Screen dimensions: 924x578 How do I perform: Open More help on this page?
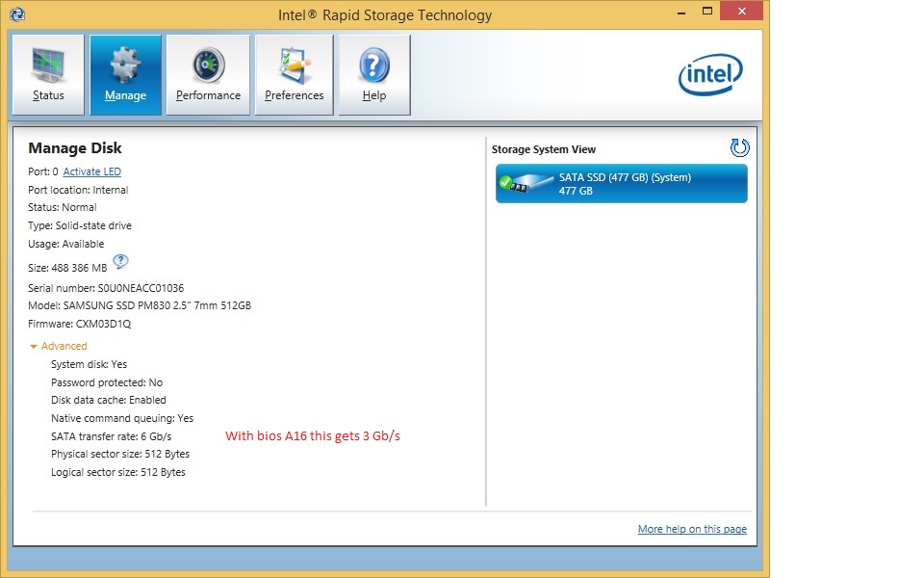pos(692,529)
